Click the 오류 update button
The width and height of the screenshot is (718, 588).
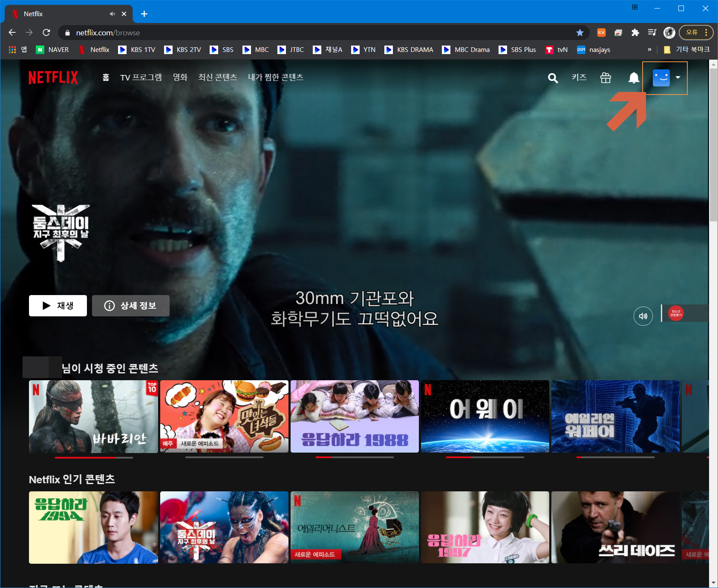pyautogui.click(x=696, y=32)
